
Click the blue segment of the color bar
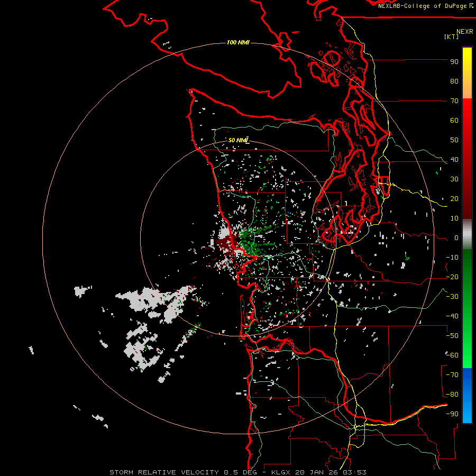point(467,396)
